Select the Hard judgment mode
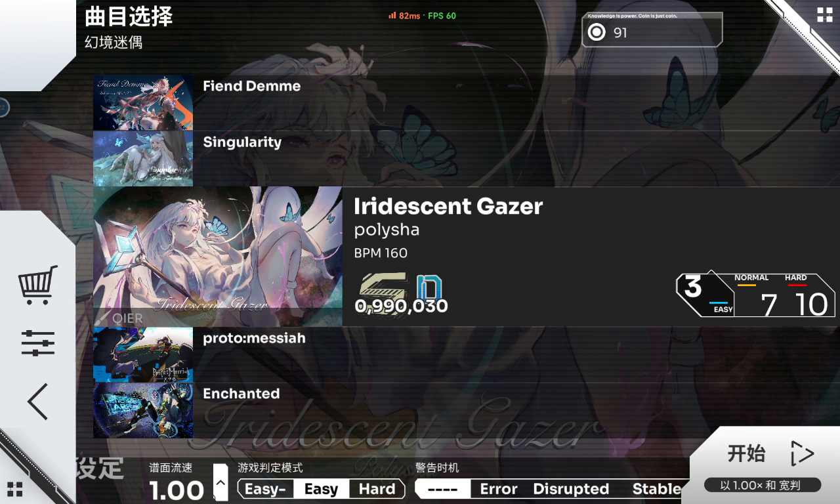This screenshot has width=840, height=504. pyautogui.click(x=377, y=489)
